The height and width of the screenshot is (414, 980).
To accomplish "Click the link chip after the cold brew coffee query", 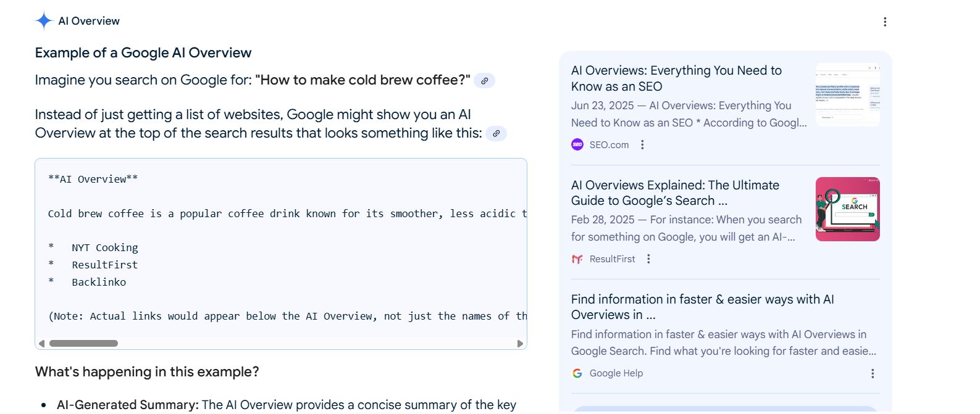I will tap(485, 81).
